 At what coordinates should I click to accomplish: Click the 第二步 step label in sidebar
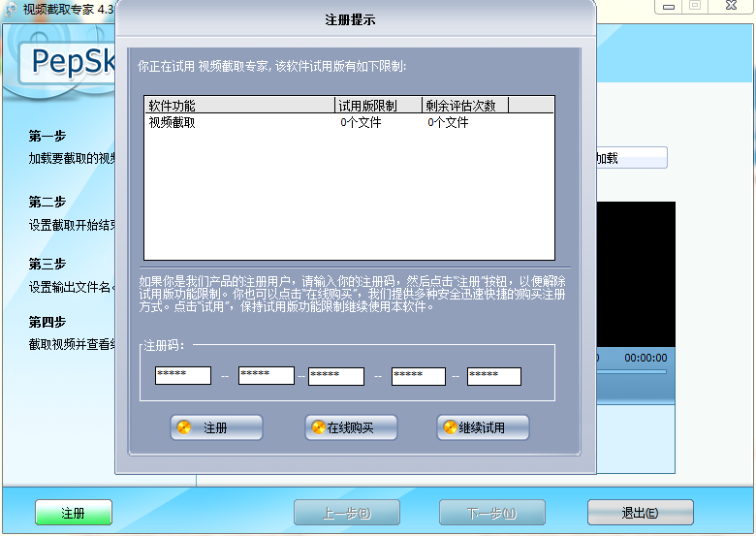(47, 202)
